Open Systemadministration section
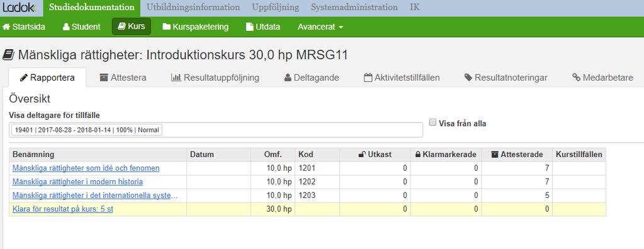Viewport: 644px width, 249px height. click(x=354, y=8)
